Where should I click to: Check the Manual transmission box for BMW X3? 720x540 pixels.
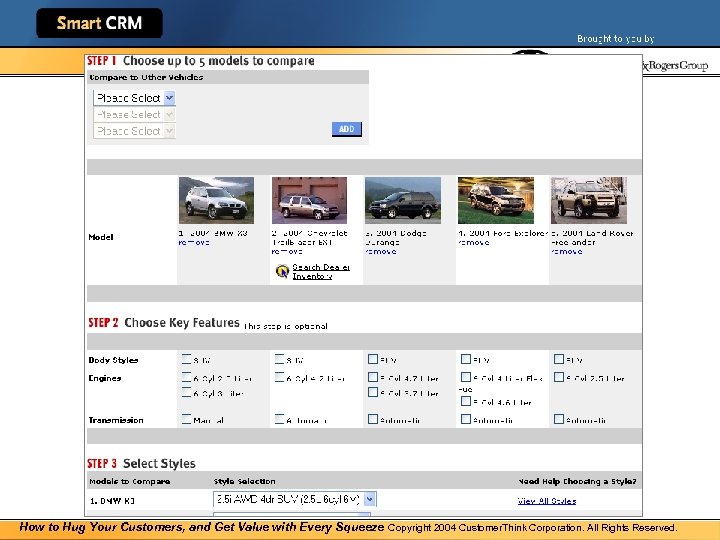(x=186, y=419)
